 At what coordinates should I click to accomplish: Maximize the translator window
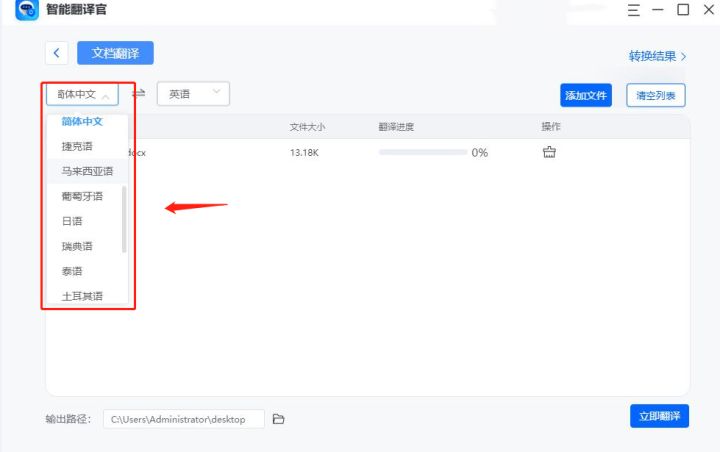tap(683, 10)
